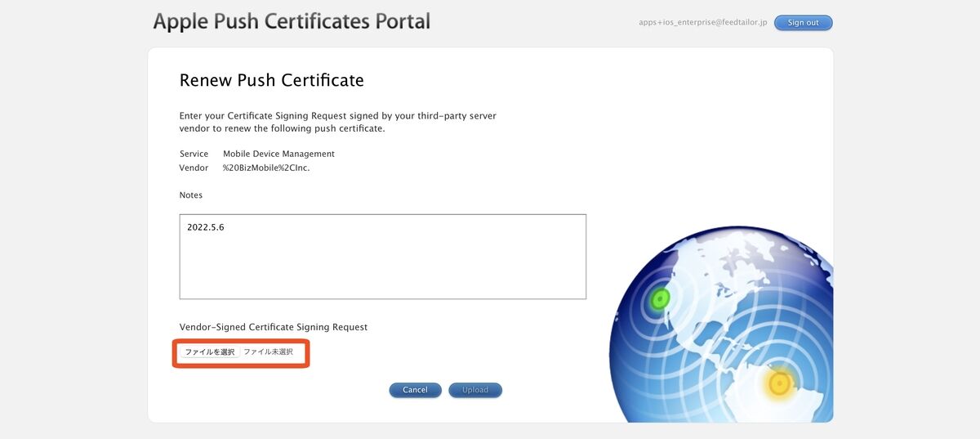Viewport: 980px width, 439px height.
Task: Click the Upload button
Action: (x=475, y=390)
